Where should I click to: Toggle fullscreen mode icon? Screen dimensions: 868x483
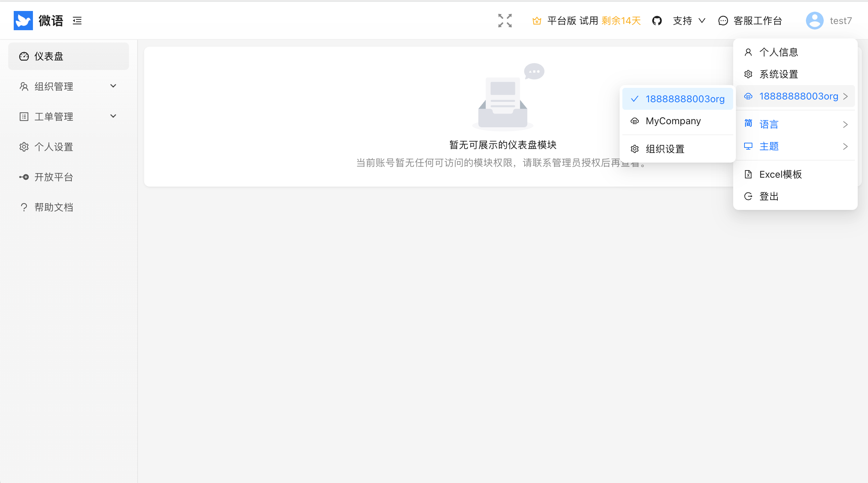[505, 21]
